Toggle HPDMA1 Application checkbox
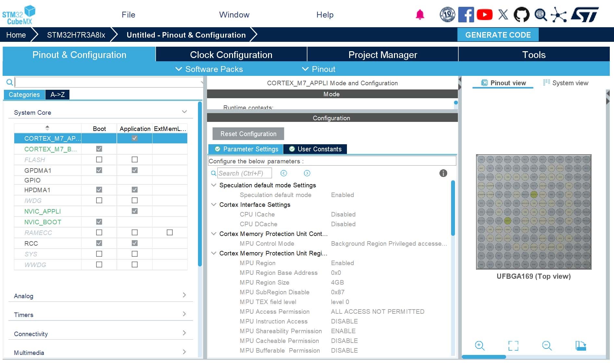 (135, 190)
